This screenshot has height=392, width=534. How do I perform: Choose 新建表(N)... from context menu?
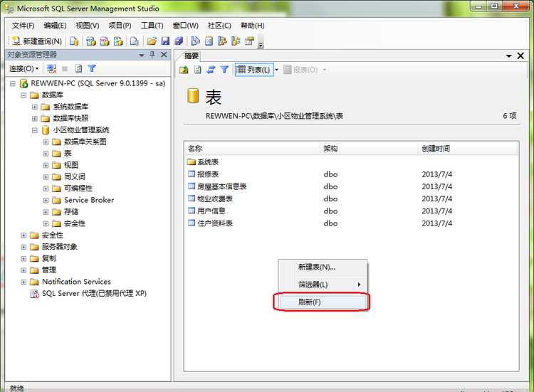point(323,267)
